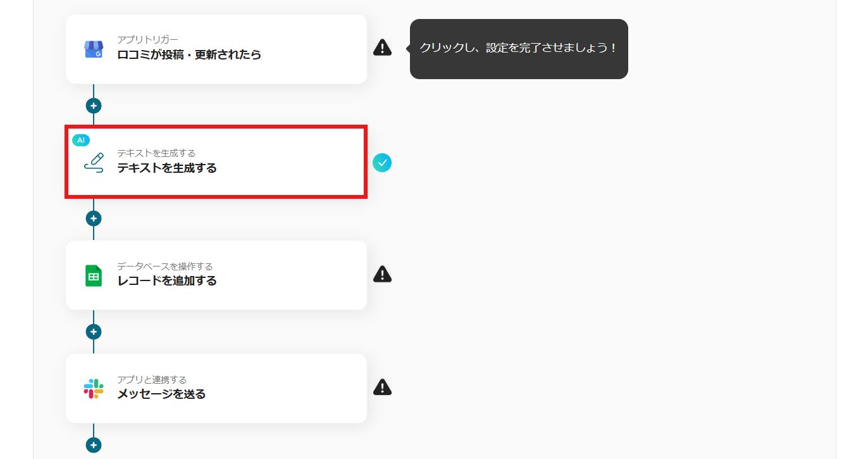Screen dimensions: 868x459
Task: Add step below レコードを追加する card
Action: click(x=94, y=332)
